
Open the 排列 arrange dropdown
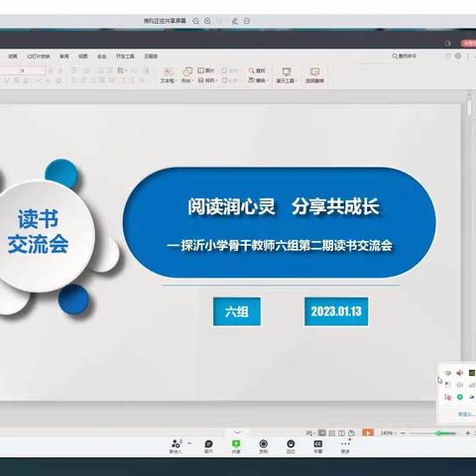coord(207,80)
